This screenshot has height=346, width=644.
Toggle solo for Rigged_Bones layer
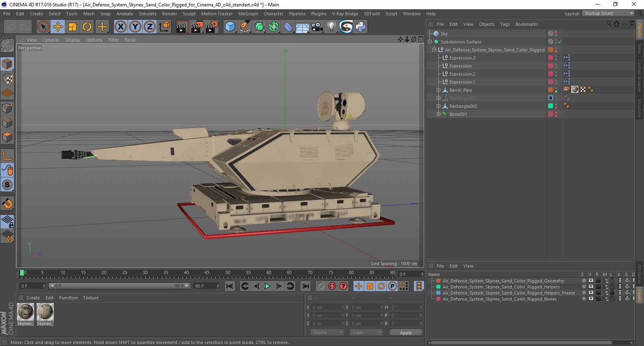(x=584, y=299)
